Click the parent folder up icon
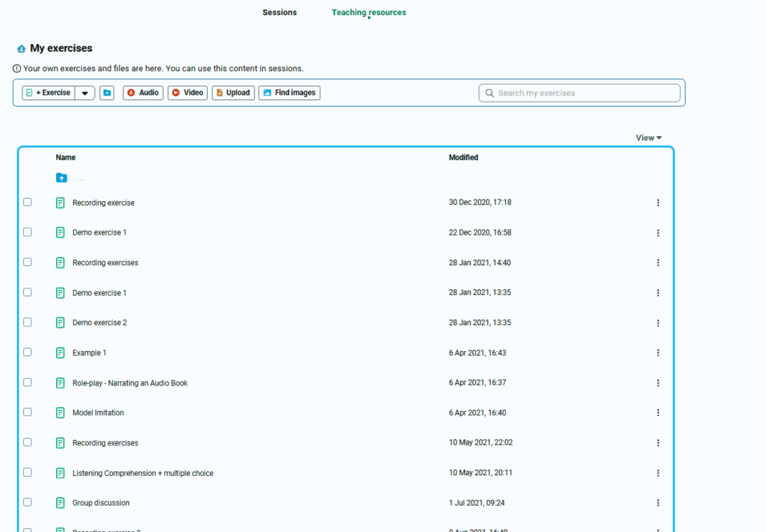The height and width of the screenshot is (532, 765). [x=61, y=178]
